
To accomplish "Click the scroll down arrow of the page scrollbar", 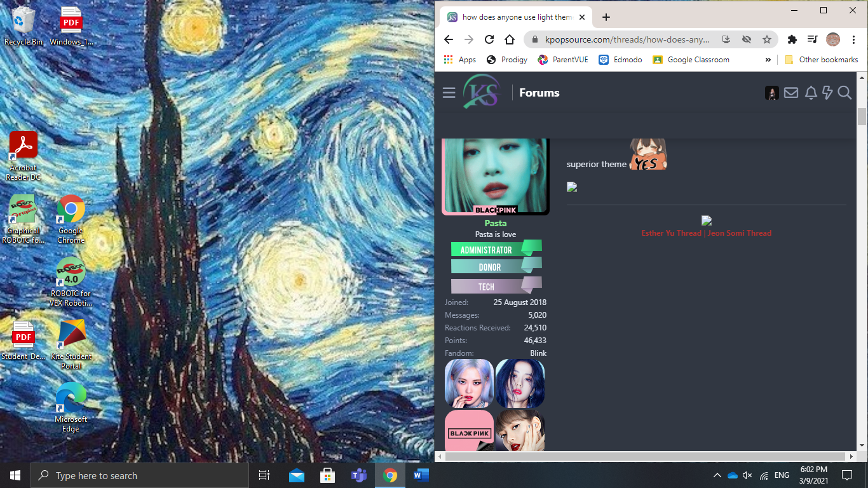I will 862,446.
